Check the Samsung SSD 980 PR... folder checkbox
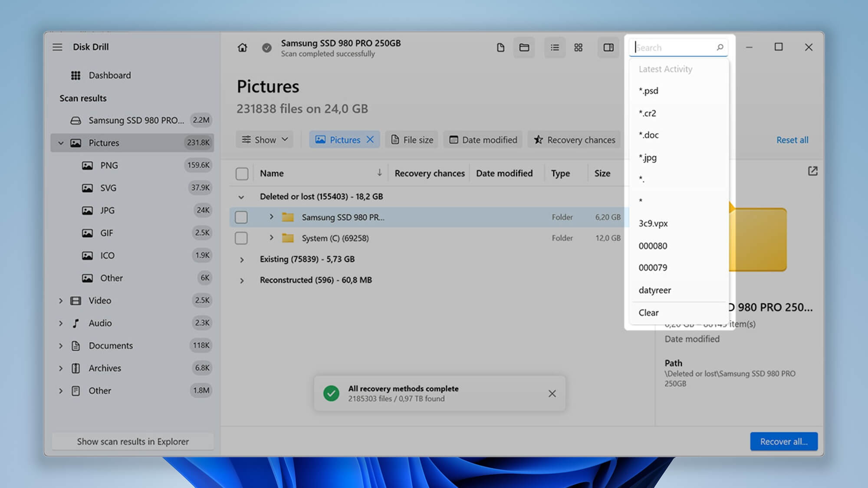Screen dimensions: 868x488 tap(241, 217)
